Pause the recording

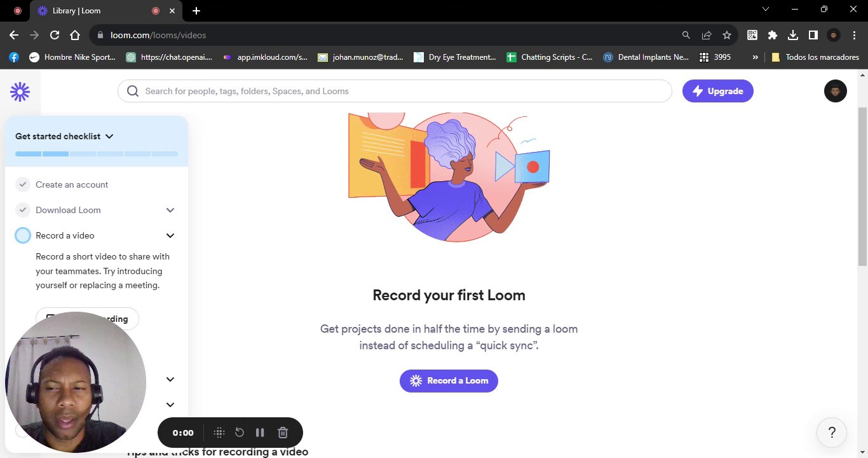point(260,433)
